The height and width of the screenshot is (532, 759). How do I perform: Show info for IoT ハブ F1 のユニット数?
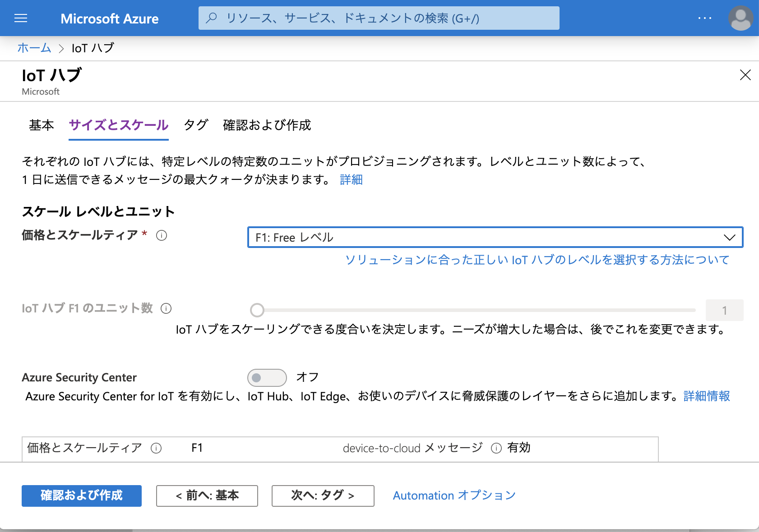coord(166,308)
